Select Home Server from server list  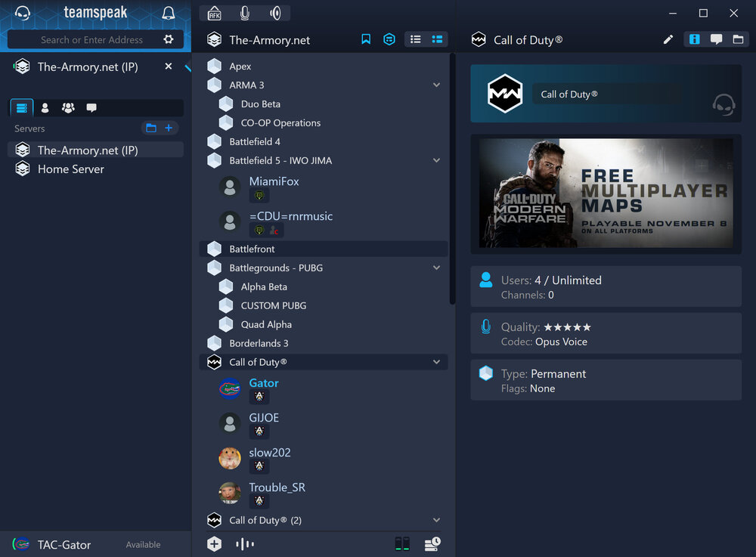click(x=70, y=169)
